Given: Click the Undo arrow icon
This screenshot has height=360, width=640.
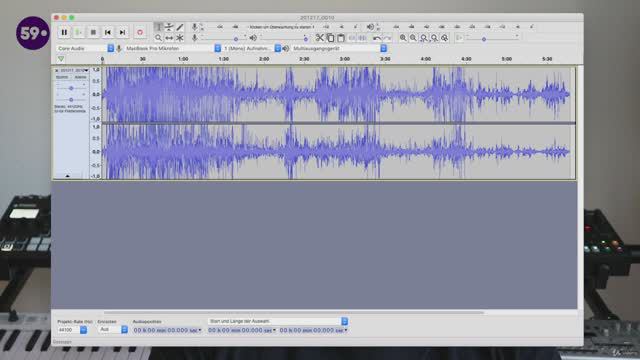Looking at the screenshot, I should [377, 38].
